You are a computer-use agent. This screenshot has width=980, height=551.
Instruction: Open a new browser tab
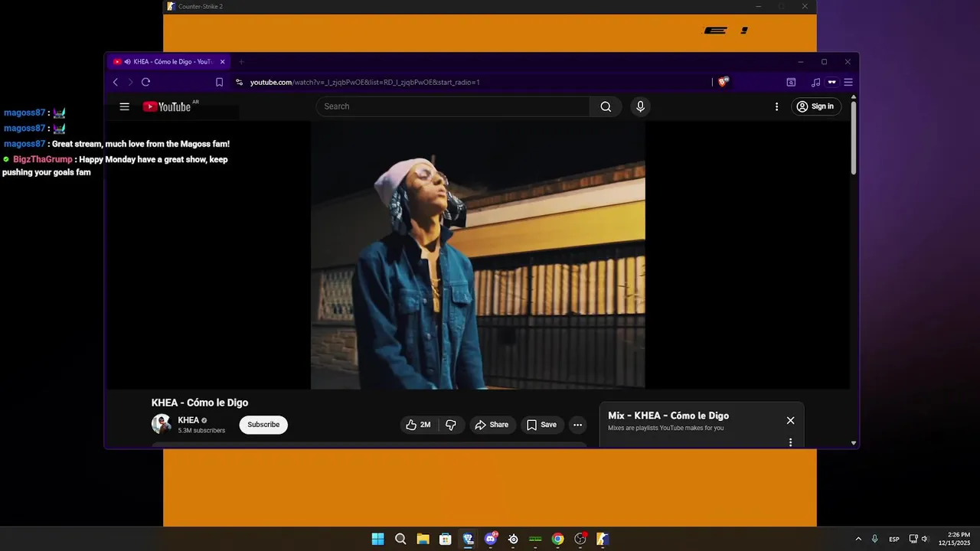tap(241, 61)
